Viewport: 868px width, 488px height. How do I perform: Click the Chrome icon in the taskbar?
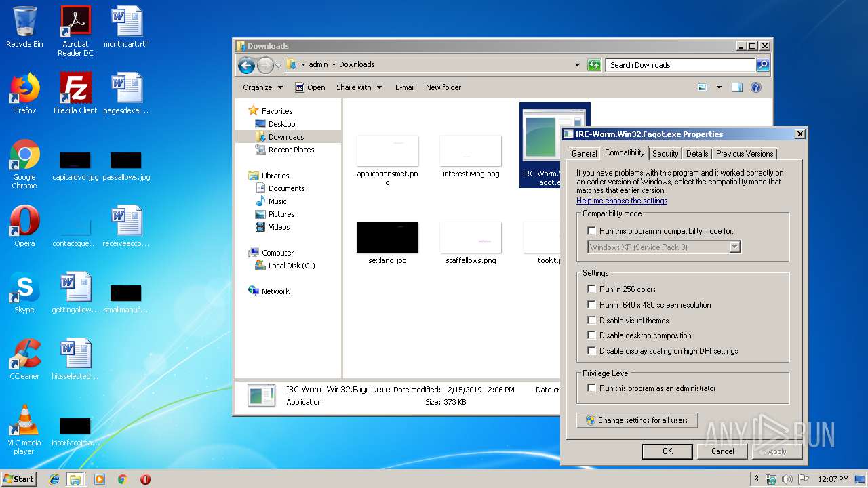[x=122, y=479]
